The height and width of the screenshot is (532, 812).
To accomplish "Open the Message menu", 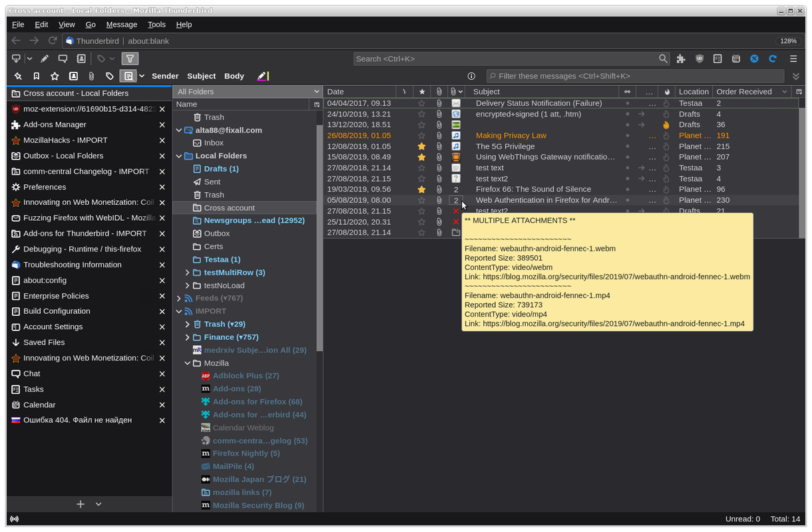I will coord(122,25).
